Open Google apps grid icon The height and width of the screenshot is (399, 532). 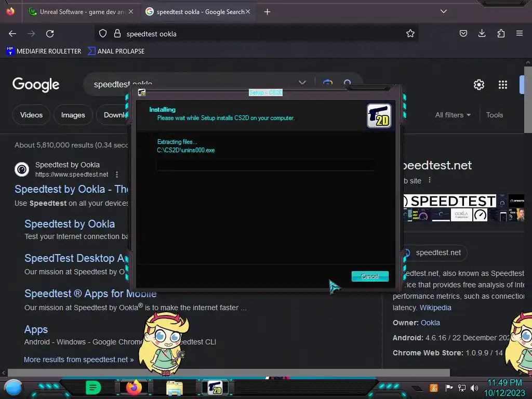pyautogui.click(x=502, y=85)
